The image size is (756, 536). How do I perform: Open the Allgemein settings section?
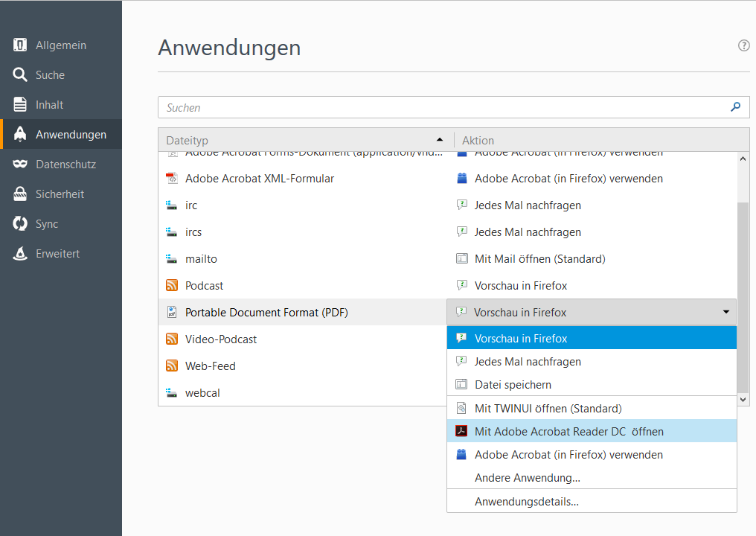61,45
